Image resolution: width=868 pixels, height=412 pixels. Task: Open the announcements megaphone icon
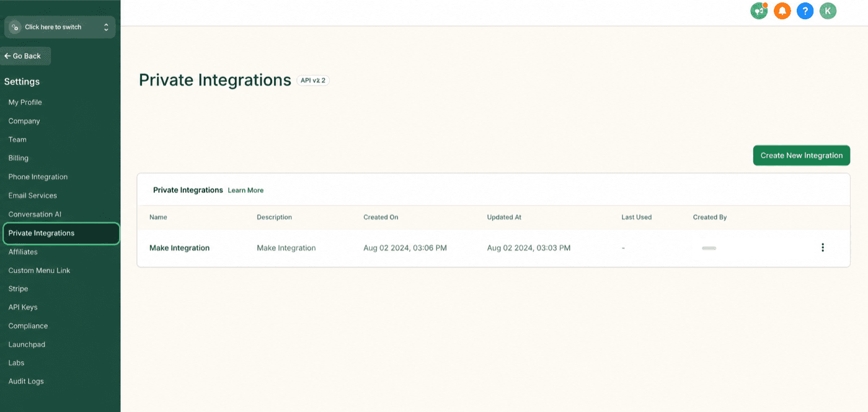759,11
